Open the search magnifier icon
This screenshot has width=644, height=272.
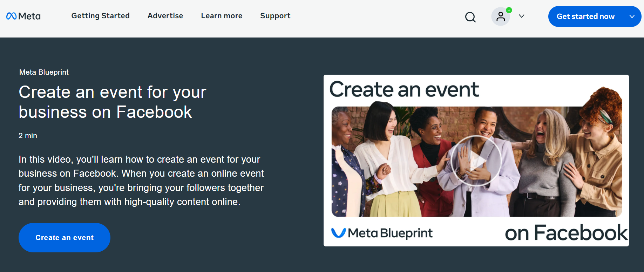click(470, 17)
